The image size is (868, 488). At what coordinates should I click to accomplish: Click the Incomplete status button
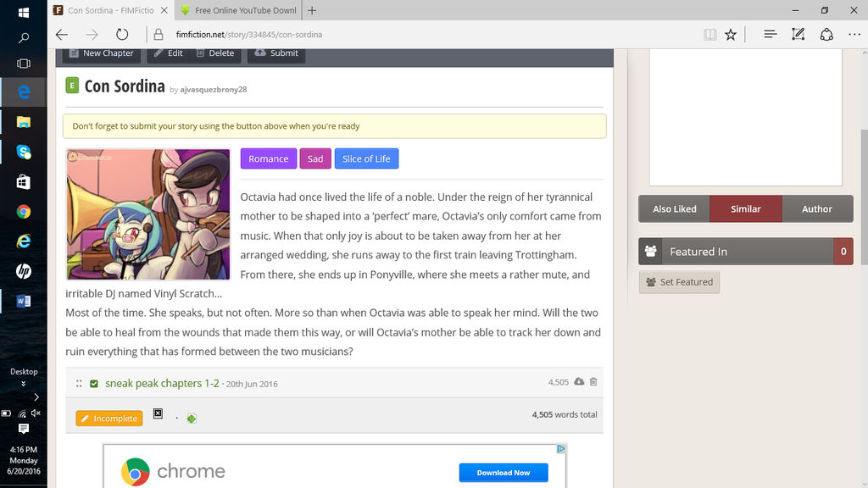(x=109, y=419)
